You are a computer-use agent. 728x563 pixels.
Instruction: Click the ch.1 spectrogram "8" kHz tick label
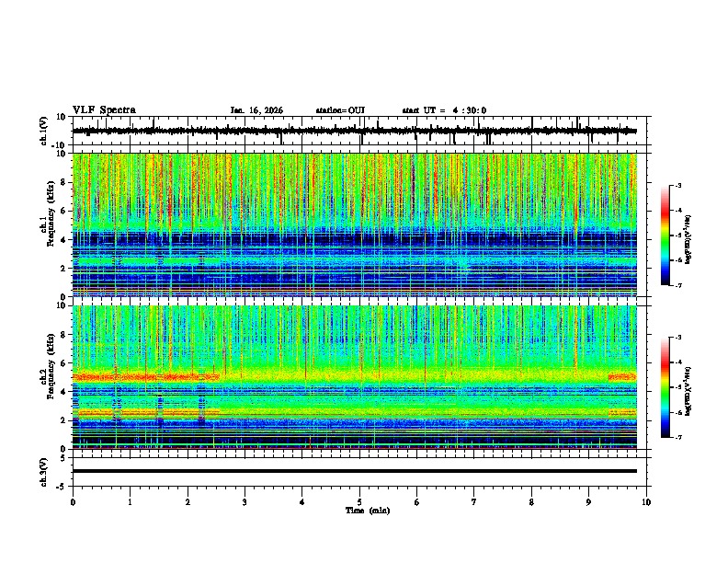(64, 182)
